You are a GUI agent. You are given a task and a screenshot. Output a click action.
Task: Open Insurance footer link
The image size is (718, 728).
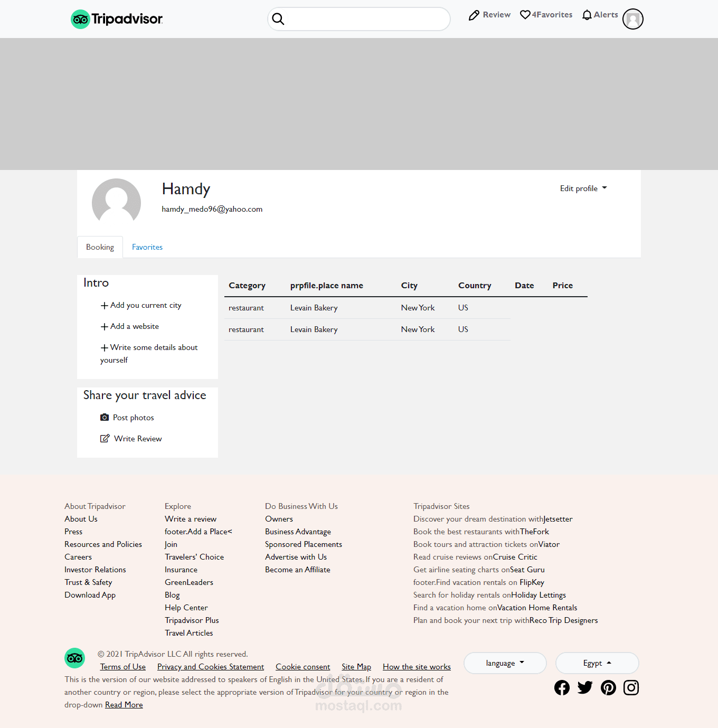click(x=181, y=570)
